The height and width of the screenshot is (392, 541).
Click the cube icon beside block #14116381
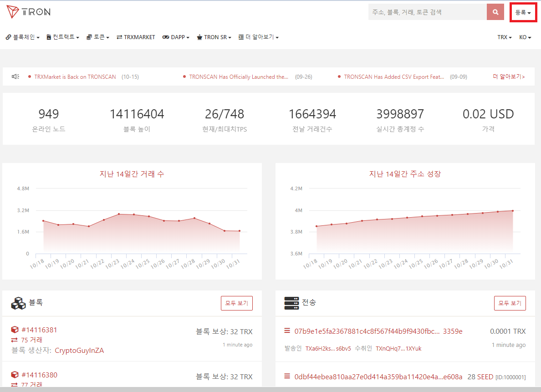pyautogui.click(x=15, y=330)
